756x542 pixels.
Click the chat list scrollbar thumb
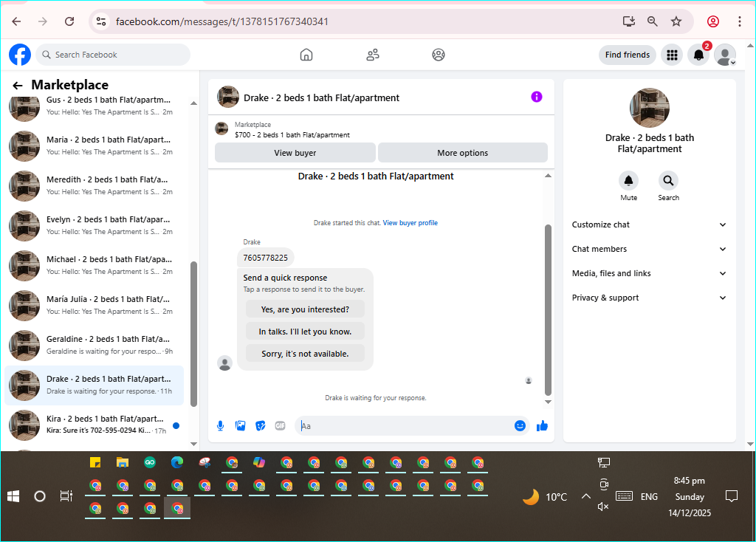(x=194, y=335)
